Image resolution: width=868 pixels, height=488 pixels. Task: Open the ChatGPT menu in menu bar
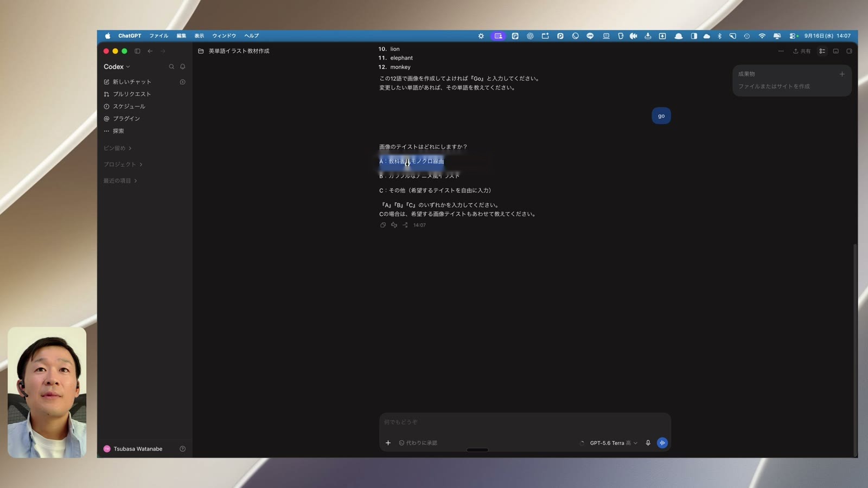(130, 36)
